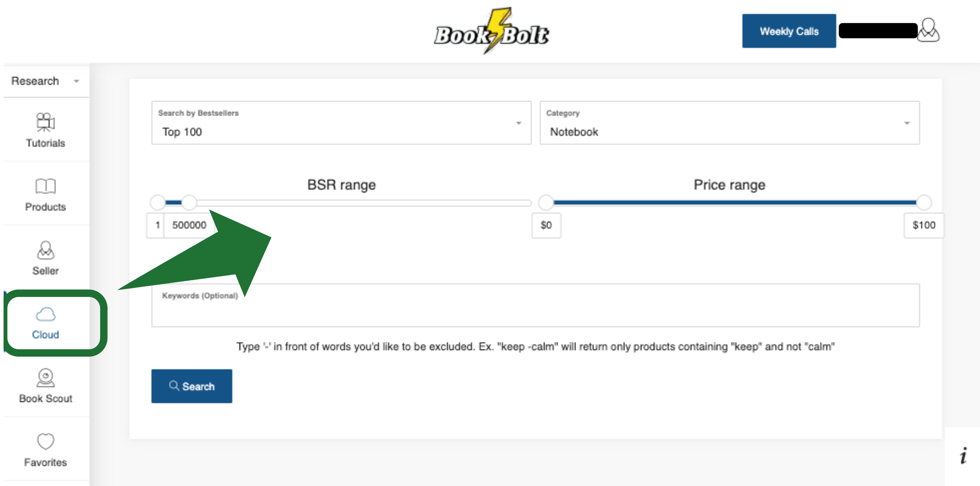This screenshot has height=486, width=980.
Task: Open the Search by Bestsellers dropdown
Action: click(341, 123)
